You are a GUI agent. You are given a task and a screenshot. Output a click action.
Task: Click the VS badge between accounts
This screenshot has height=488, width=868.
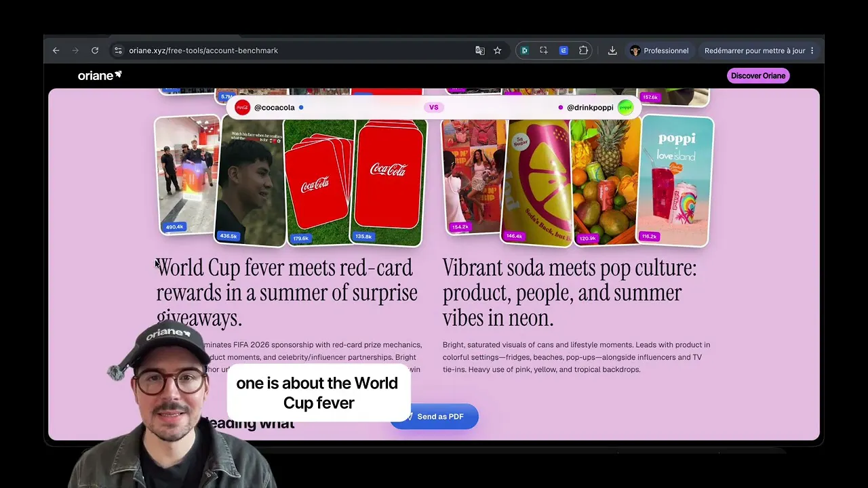434,107
